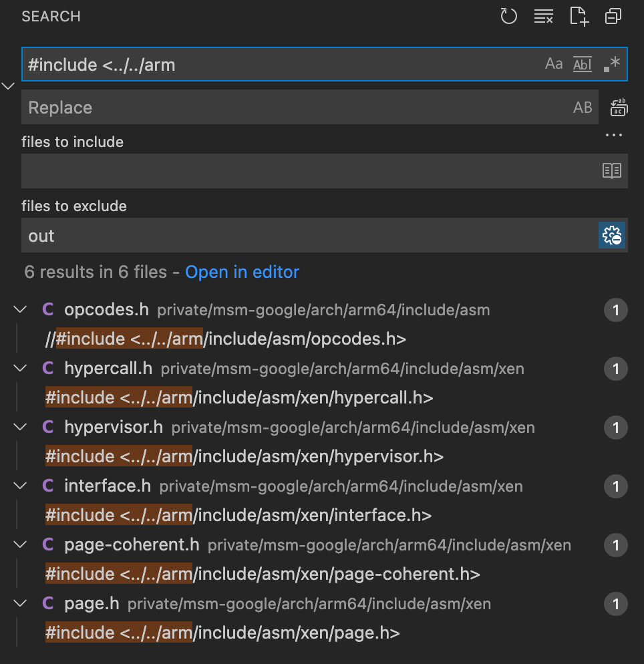Click the result count badge for page.h

pyautogui.click(x=615, y=605)
